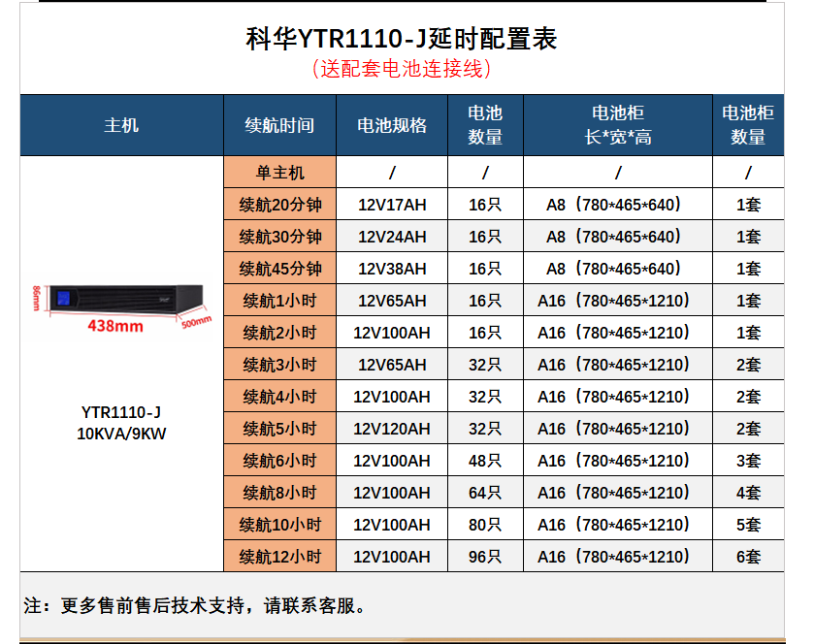Screen dimensions: 814x644
Task: Click A16 (780*465*1210) in 续航1小时 row
Action: pos(618,301)
